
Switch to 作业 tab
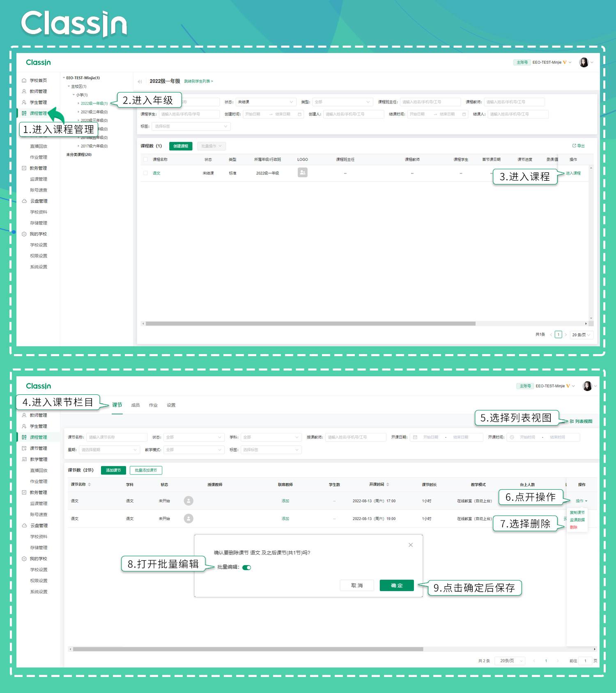coord(153,405)
